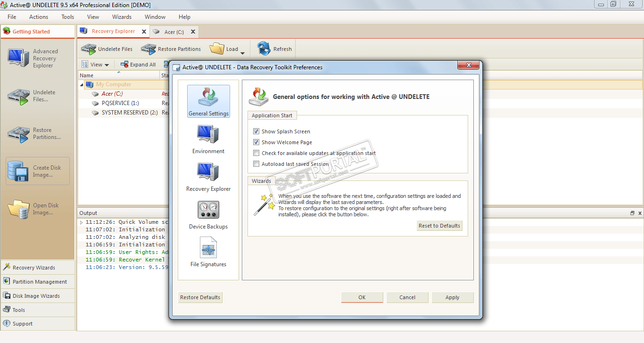
Task: Open the Tools menu in the menu bar
Action: pyautogui.click(x=68, y=17)
